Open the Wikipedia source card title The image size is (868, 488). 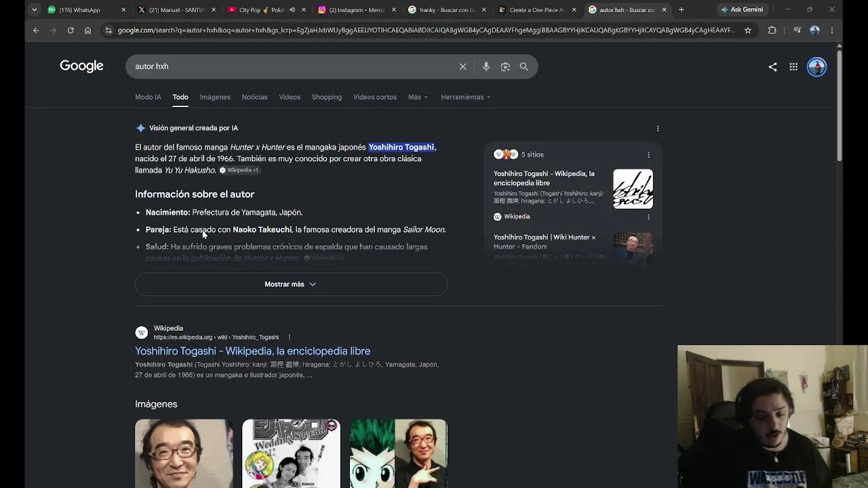[544, 178]
